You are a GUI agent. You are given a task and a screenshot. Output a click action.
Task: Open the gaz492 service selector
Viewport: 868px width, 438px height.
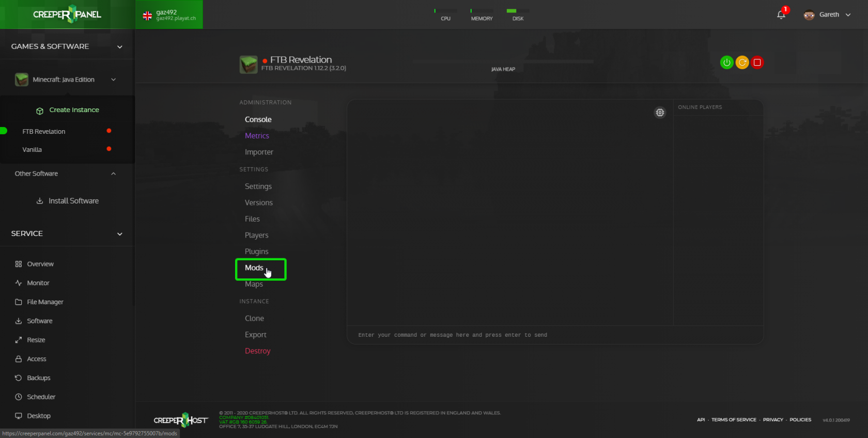tap(169, 14)
